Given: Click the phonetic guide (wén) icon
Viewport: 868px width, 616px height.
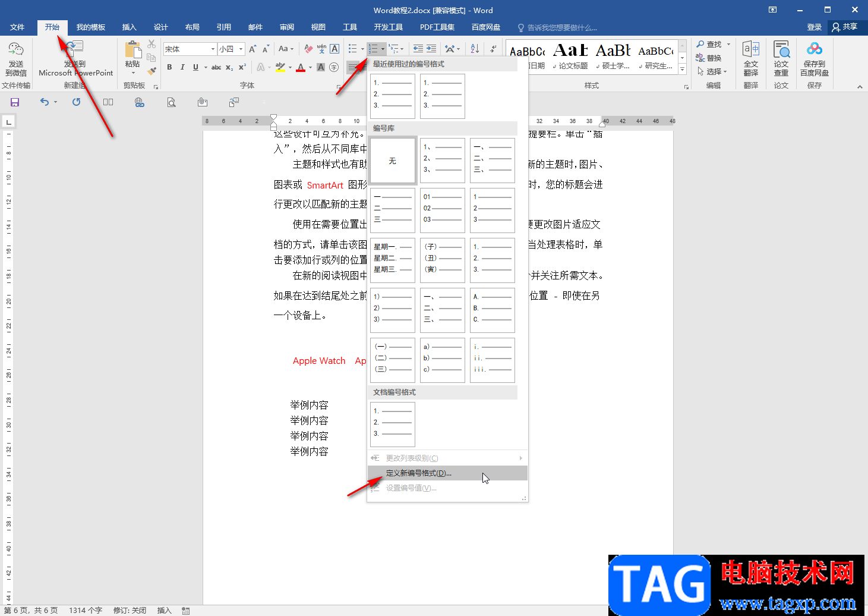Looking at the screenshot, I should point(321,49).
